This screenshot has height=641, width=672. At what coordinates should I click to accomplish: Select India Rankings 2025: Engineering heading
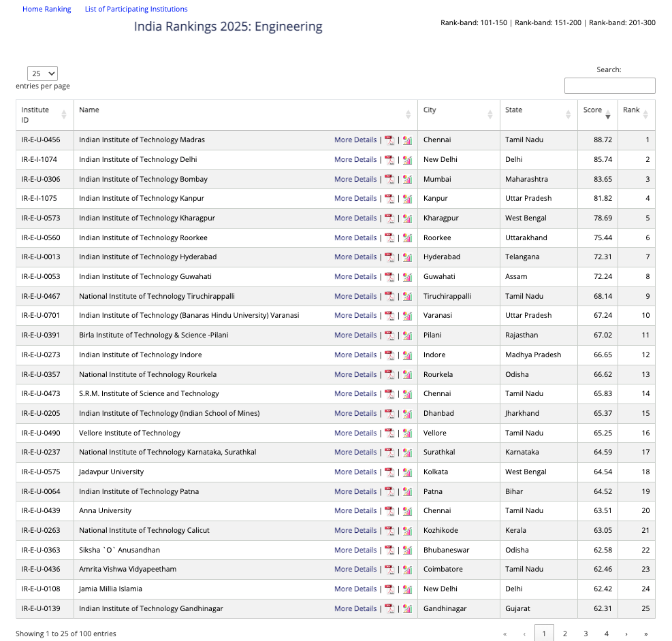pyautogui.click(x=228, y=27)
